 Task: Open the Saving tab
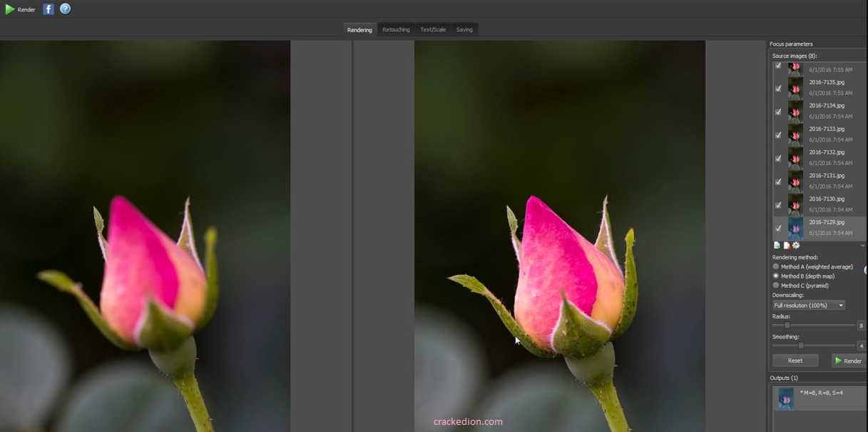click(464, 29)
